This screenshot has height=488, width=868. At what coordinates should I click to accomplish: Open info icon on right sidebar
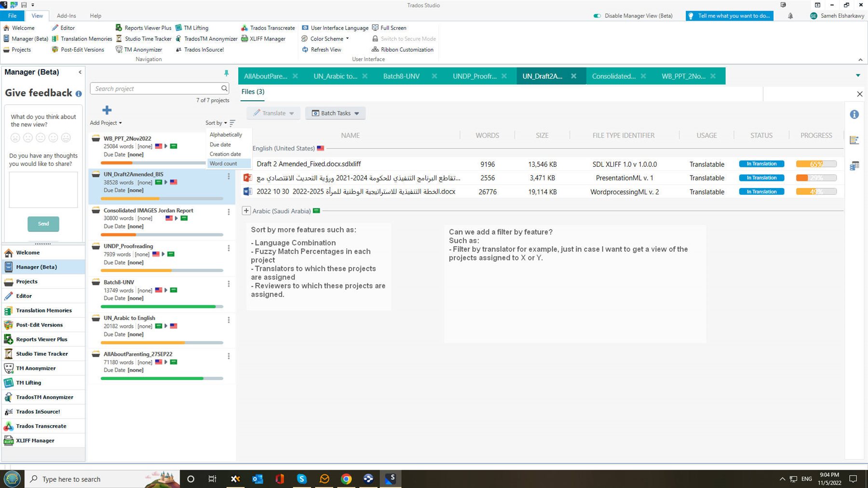pos(854,114)
